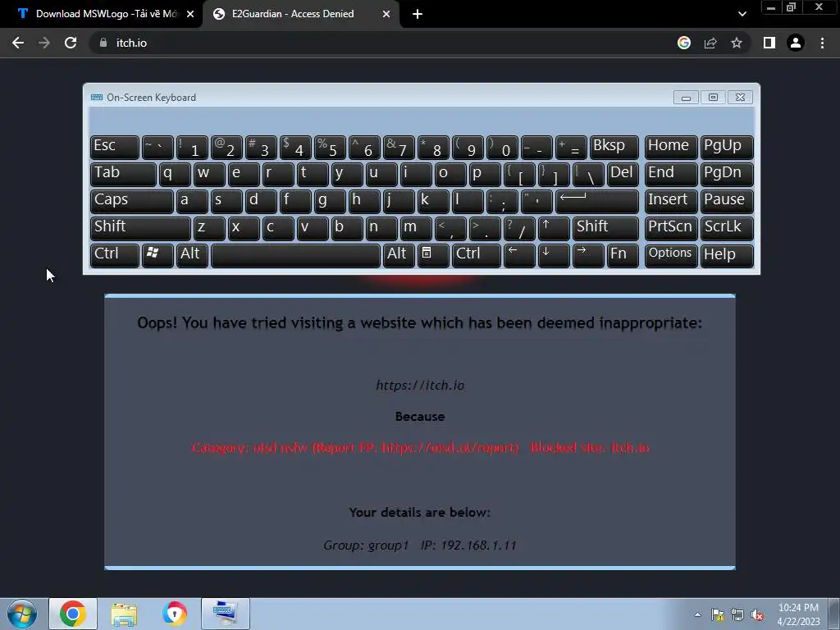Click the Del key

(x=623, y=174)
